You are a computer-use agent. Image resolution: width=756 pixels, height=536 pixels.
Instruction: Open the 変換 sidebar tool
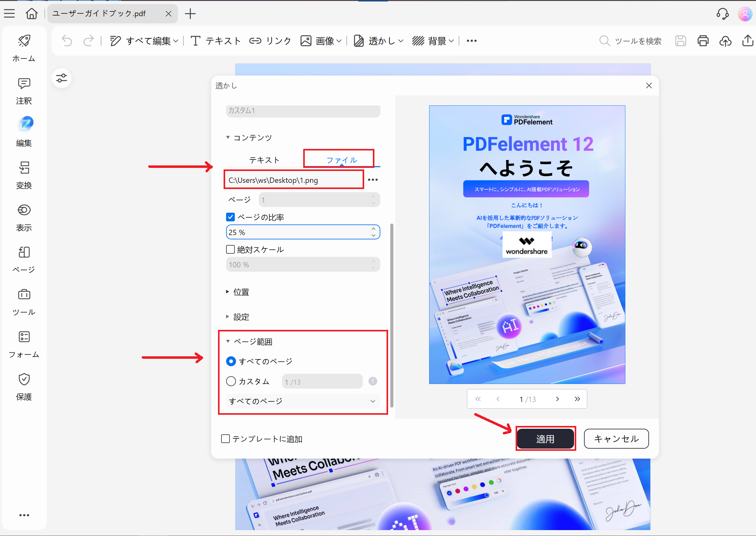(24, 176)
